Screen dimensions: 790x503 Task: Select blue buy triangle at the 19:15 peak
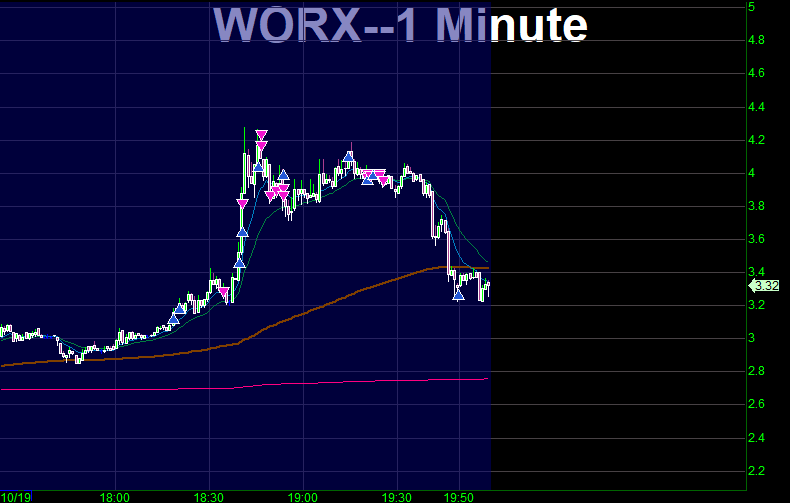click(348, 157)
